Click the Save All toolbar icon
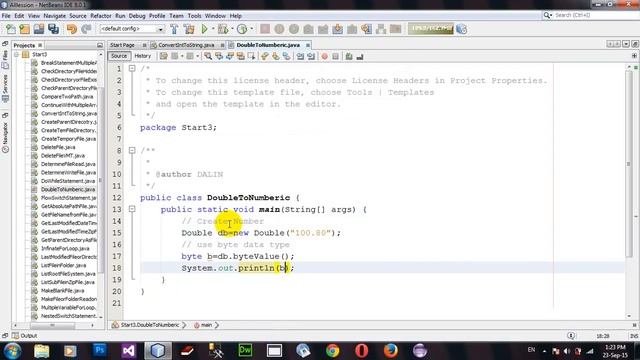 tap(53, 29)
